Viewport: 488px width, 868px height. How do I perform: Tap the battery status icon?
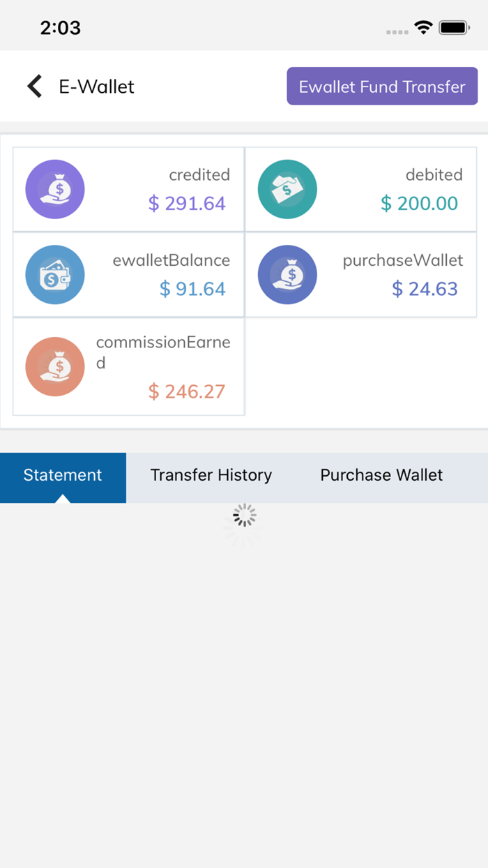454,28
